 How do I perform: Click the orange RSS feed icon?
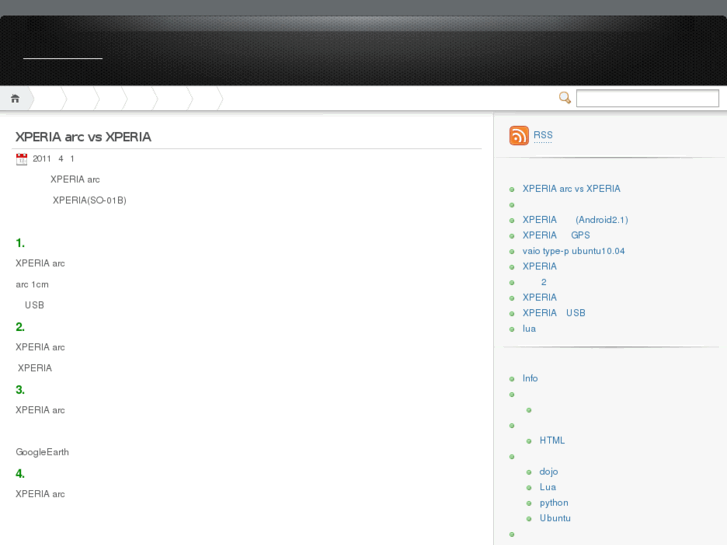tap(519, 135)
